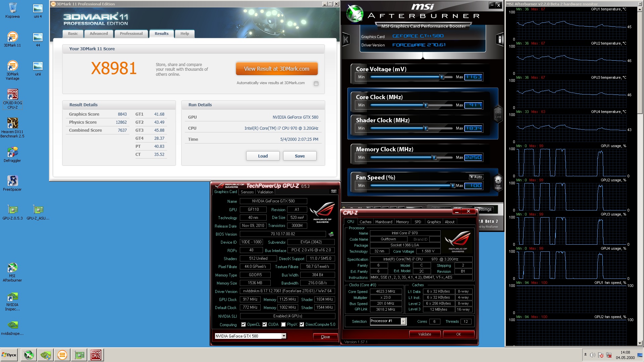Open the '44' image file on desktop

pos(38,40)
